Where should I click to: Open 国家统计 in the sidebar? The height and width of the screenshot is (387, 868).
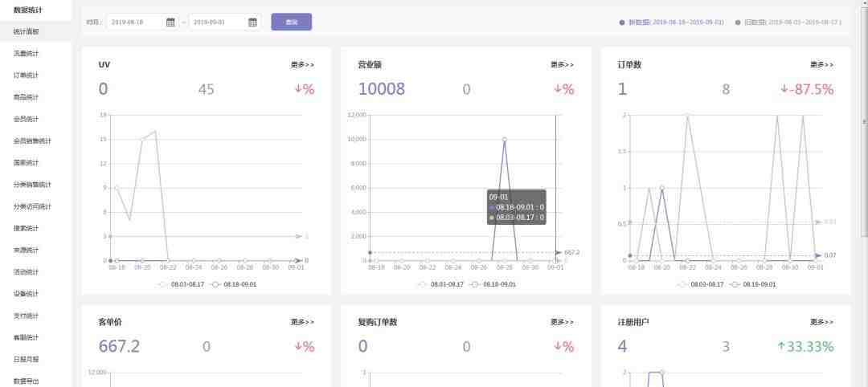point(26,162)
